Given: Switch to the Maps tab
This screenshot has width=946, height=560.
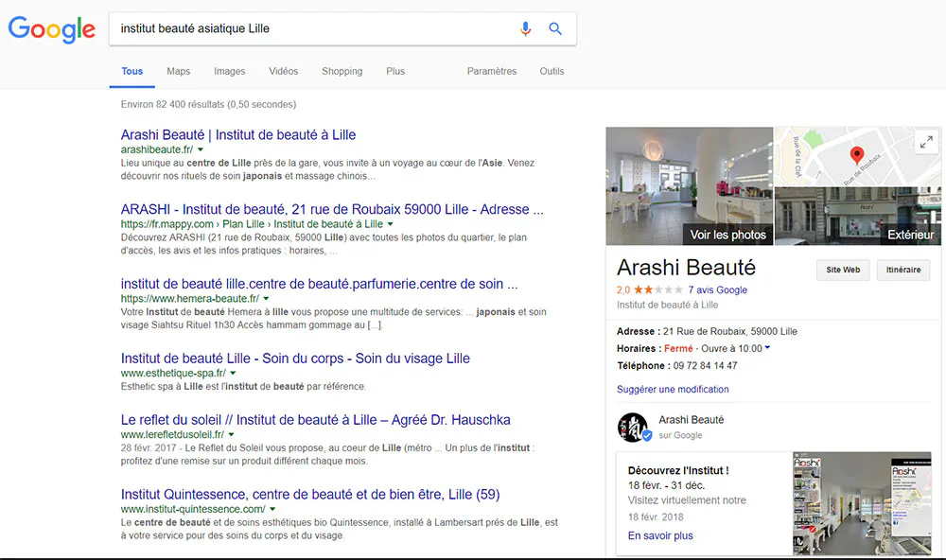Looking at the screenshot, I should pos(178,71).
